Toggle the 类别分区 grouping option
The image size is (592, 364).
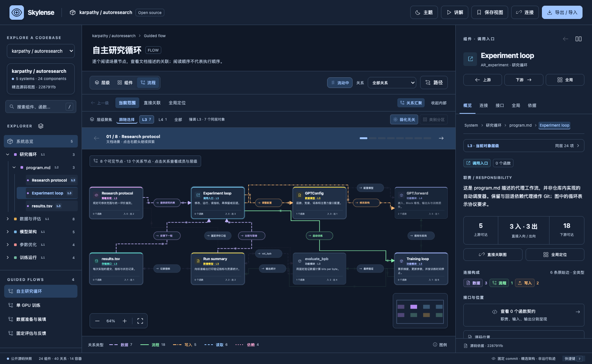434,119
